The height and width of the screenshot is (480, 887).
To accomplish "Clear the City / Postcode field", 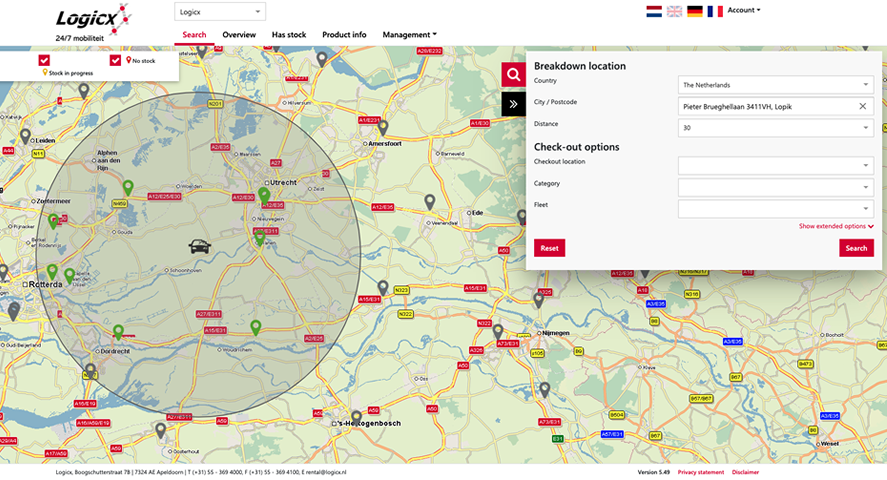I will 862,106.
